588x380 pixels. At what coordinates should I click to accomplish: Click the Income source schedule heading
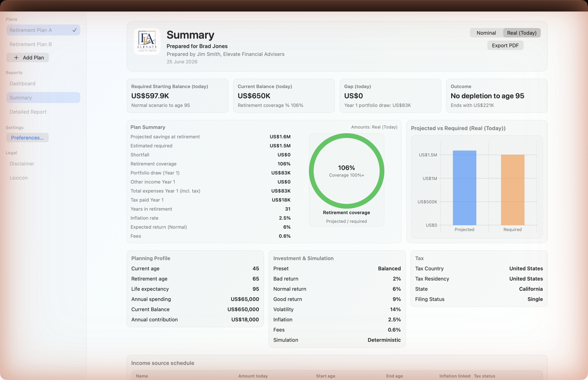[163, 363]
